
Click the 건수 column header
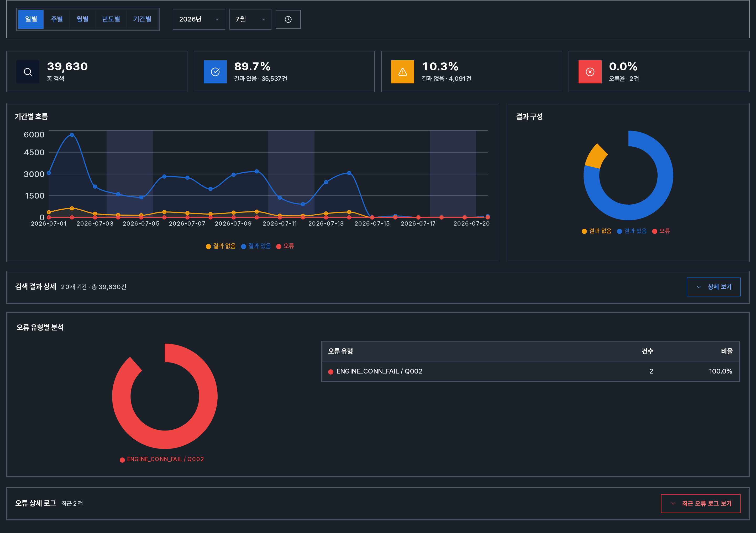pos(647,351)
